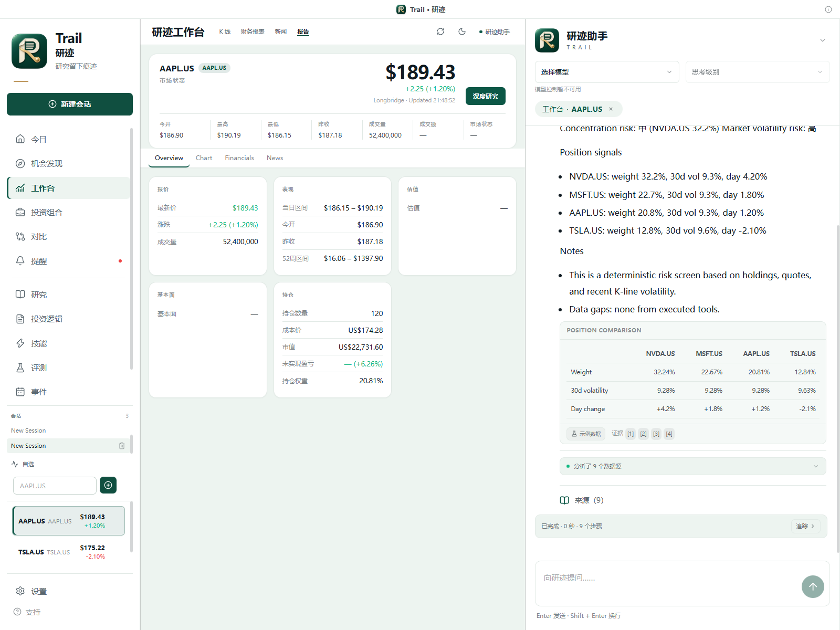
Task: Collapse the 研迹助手 panel chevron
Action: [823, 40]
